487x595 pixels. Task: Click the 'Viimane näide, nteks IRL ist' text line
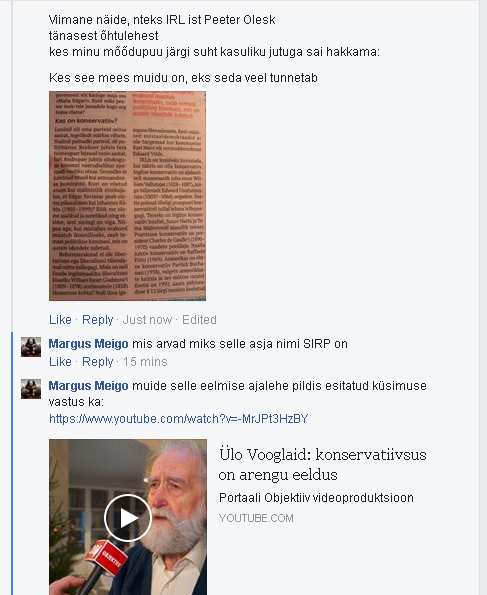coord(162,20)
